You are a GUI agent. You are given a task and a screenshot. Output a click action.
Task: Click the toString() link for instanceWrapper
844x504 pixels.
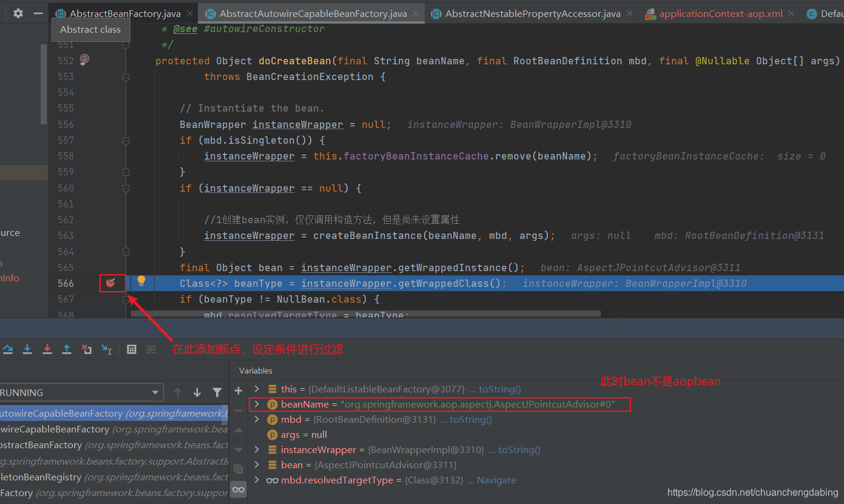click(x=519, y=449)
